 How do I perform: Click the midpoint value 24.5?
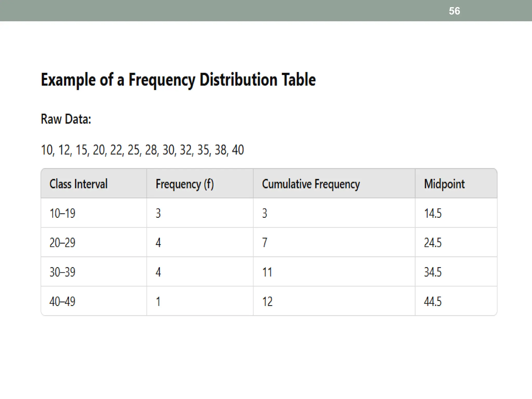coord(433,243)
